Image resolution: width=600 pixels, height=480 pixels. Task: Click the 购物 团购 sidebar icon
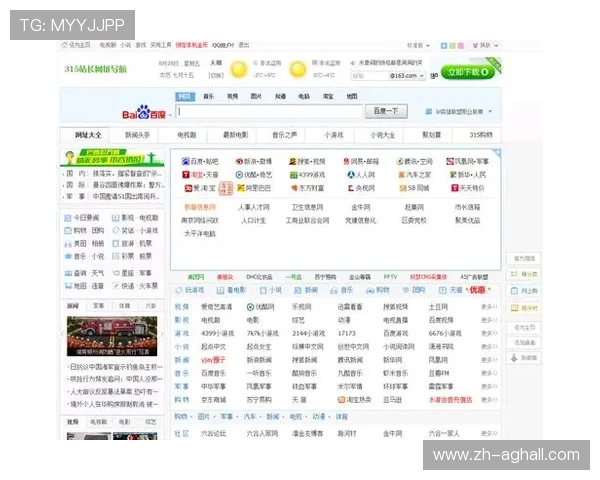(68, 231)
